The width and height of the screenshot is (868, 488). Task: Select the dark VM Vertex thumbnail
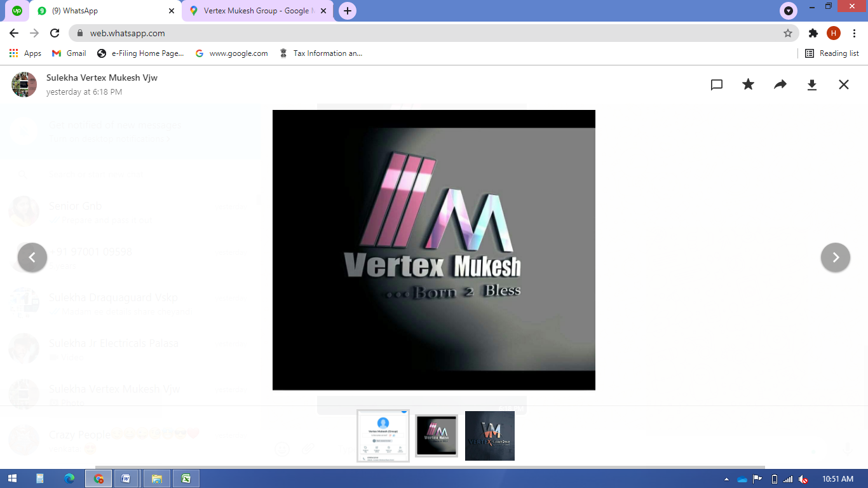pyautogui.click(x=490, y=436)
